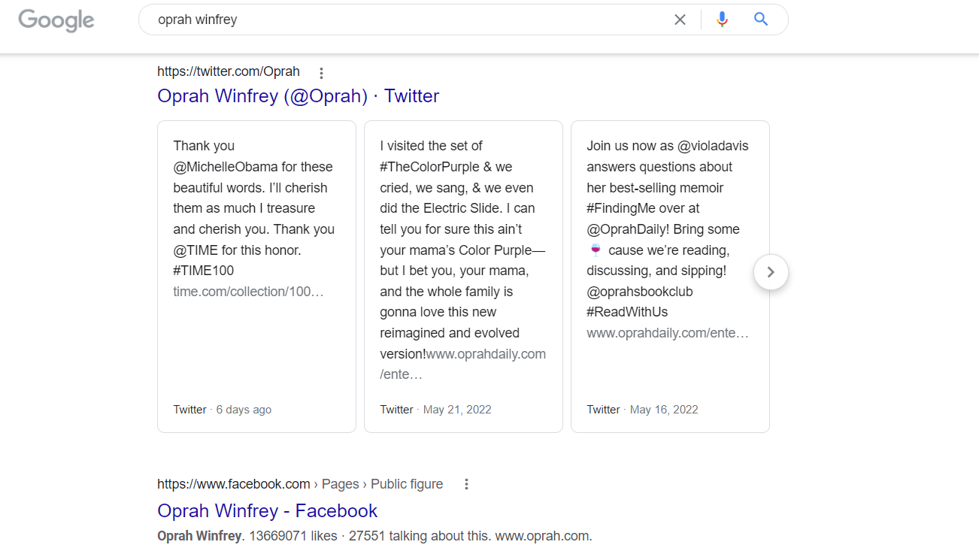Show next tweets with the carousel arrow

771,272
